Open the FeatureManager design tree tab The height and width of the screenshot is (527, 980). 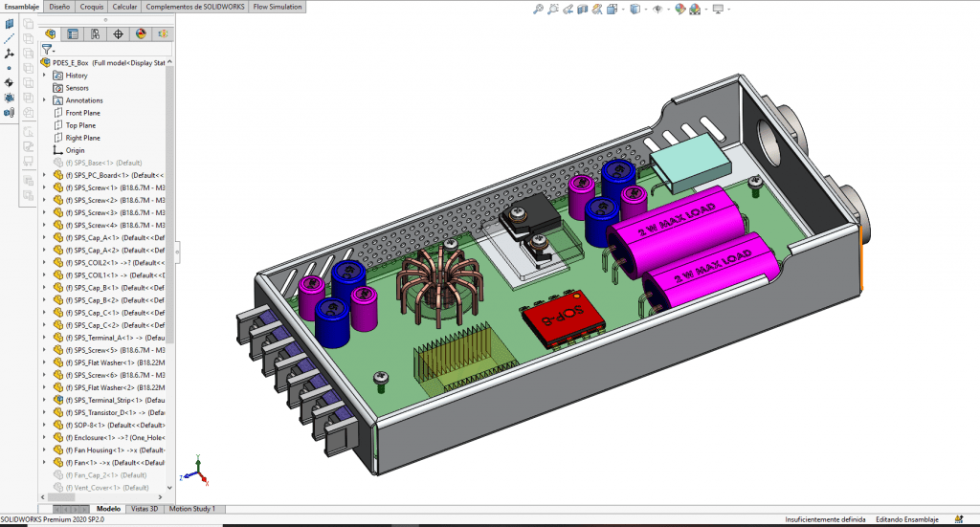pos(51,34)
